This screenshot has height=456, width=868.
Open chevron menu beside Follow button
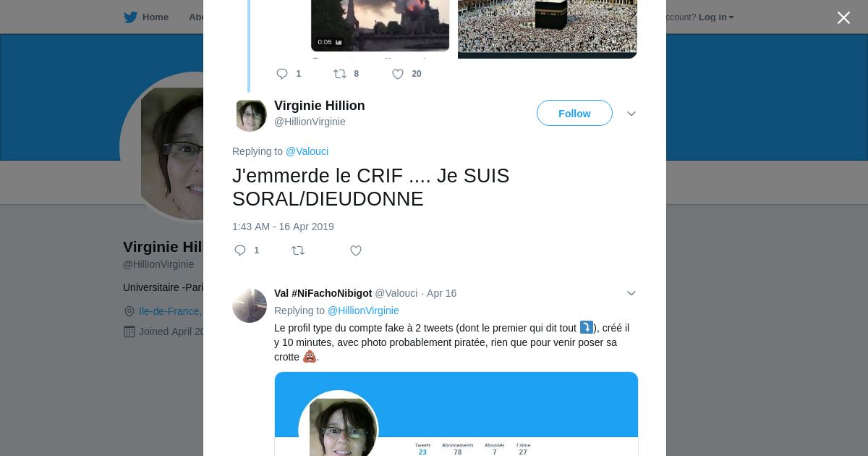click(631, 114)
